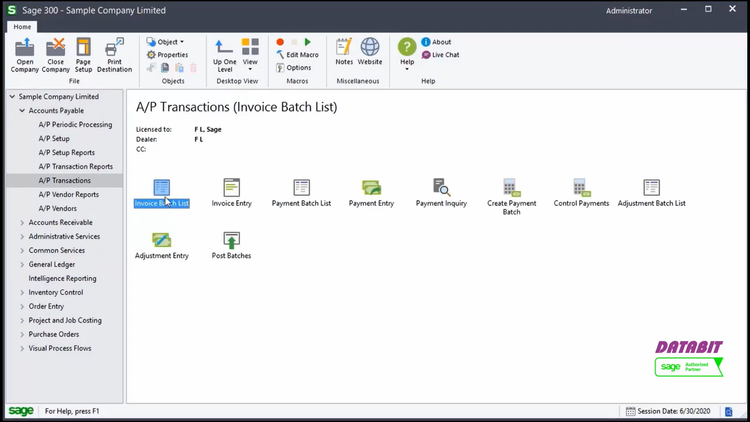Screen dimensions: 750x422
Task: Expand the Inventory Control node
Action: point(22,292)
